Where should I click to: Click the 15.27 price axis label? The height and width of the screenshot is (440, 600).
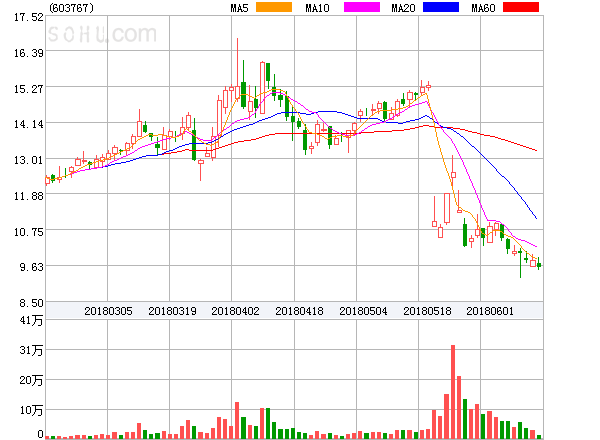[x=29, y=89]
